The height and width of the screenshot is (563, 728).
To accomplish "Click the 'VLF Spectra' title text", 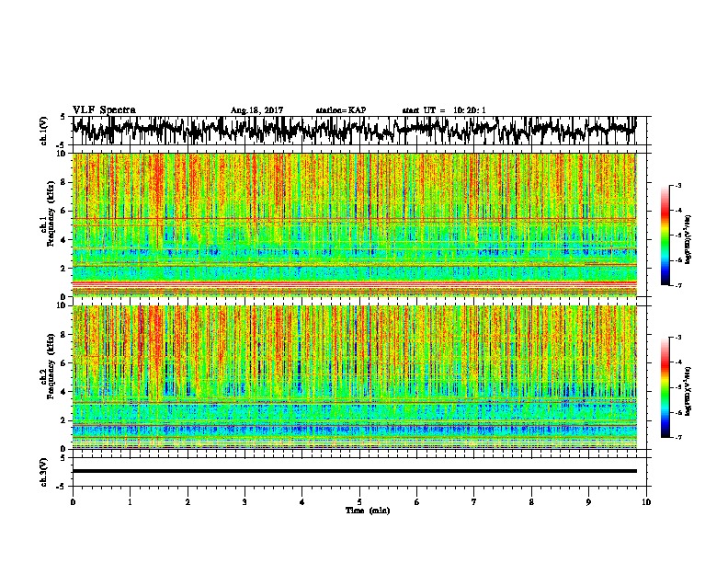I will coord(104,110).
